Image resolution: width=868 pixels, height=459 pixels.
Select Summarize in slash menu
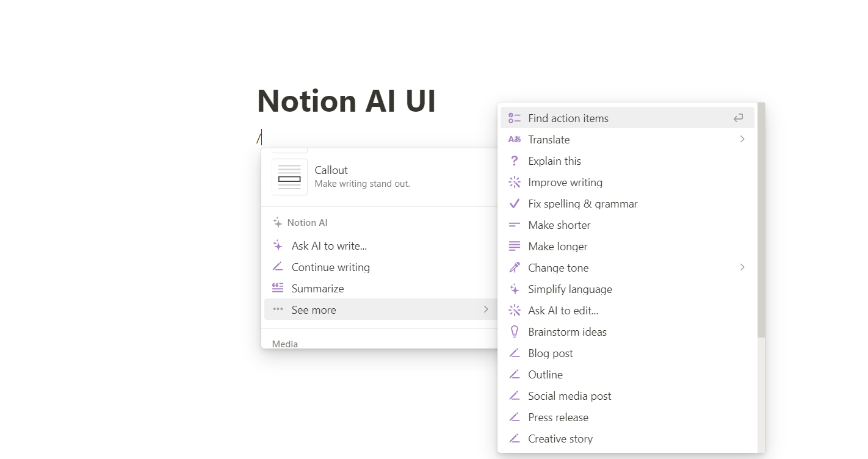(x=381, y=289)
